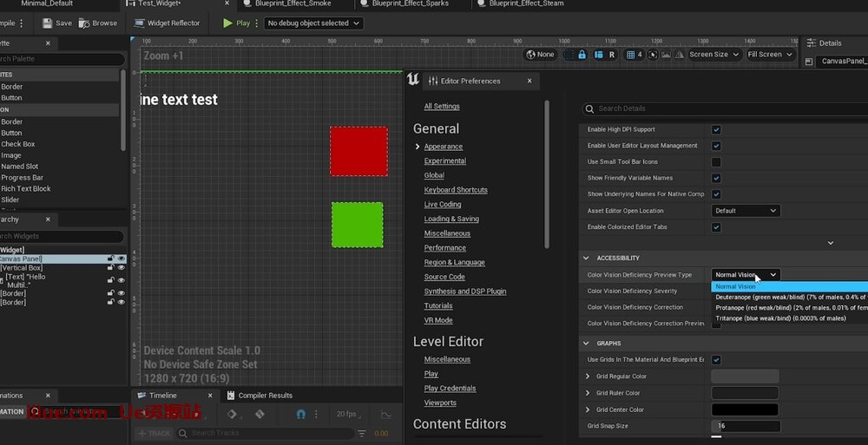Image resolution: width=868 pixels, height=445 pixels.
Task: Uncheck Enable High DPI Support
Action: coord(716,129)
